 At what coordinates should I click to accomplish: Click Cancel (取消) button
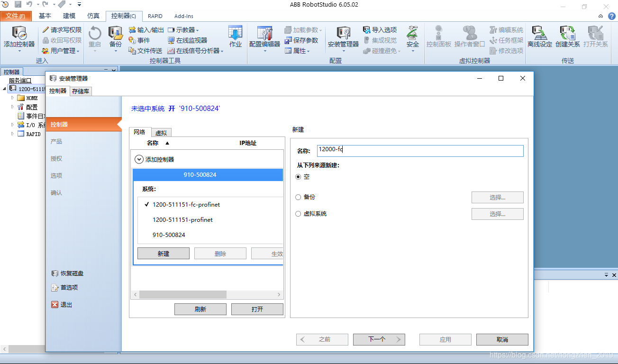502,339
